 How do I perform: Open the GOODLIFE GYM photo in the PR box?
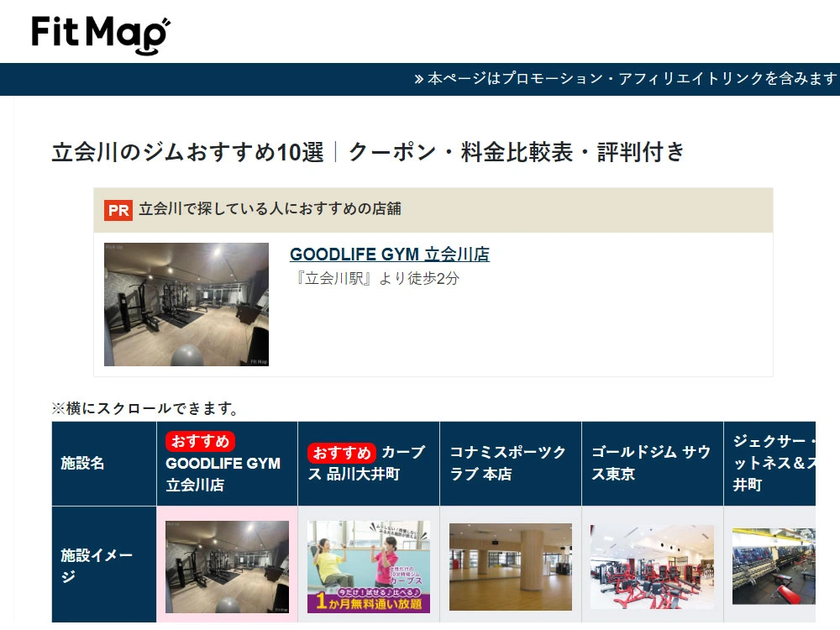click(186, 304)
